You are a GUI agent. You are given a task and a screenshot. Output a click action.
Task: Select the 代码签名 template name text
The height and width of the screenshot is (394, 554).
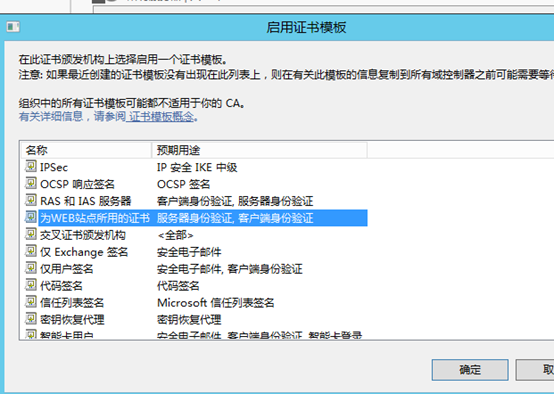[61, 286]
